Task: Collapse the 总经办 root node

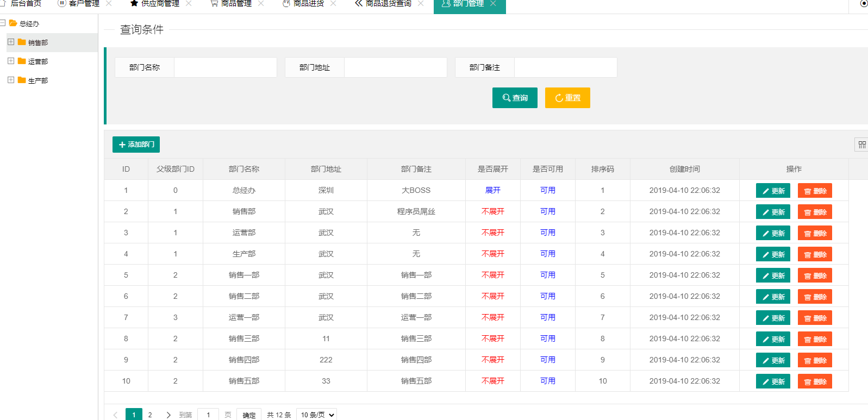Action: tap(3, 23)
